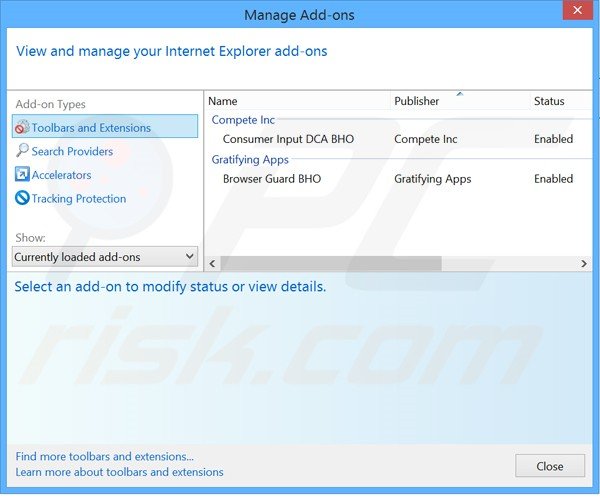Open the Accelerators add-on type
Image resolution: width=600 pixels, height=497 pixels.
coord(61,175)
